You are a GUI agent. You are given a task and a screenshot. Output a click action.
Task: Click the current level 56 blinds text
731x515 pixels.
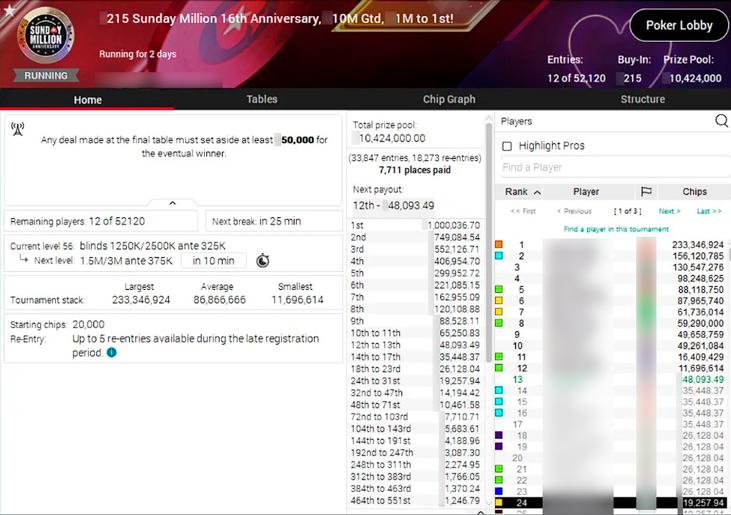pos(118,246)
